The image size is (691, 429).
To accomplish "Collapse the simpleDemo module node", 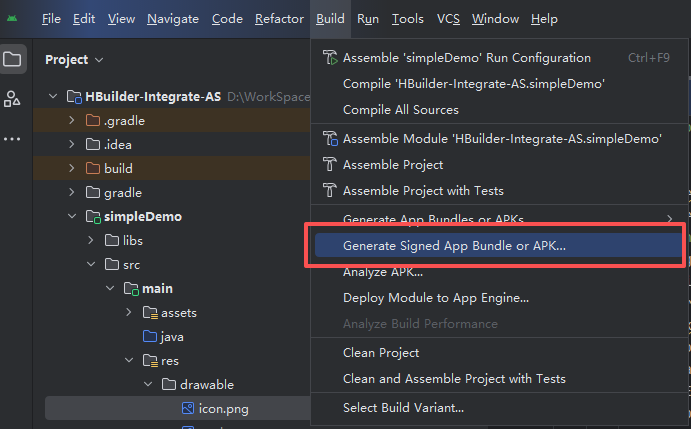I will click(x=72, y=216).
